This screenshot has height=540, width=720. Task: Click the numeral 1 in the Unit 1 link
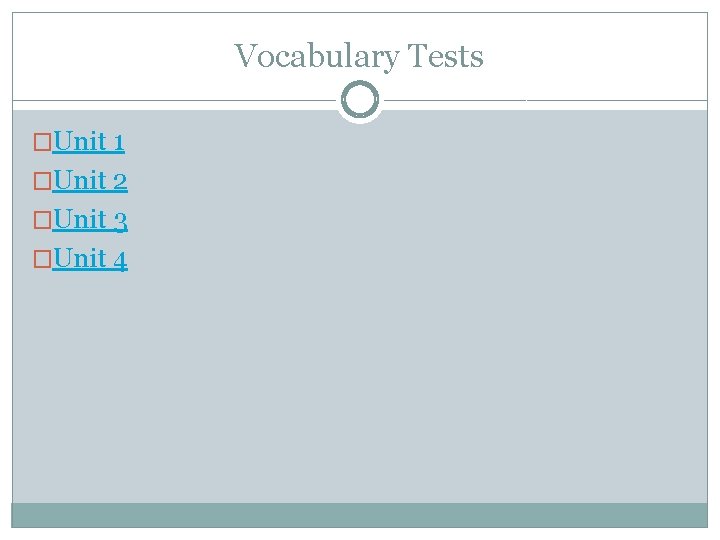click(x=119, y=142)
